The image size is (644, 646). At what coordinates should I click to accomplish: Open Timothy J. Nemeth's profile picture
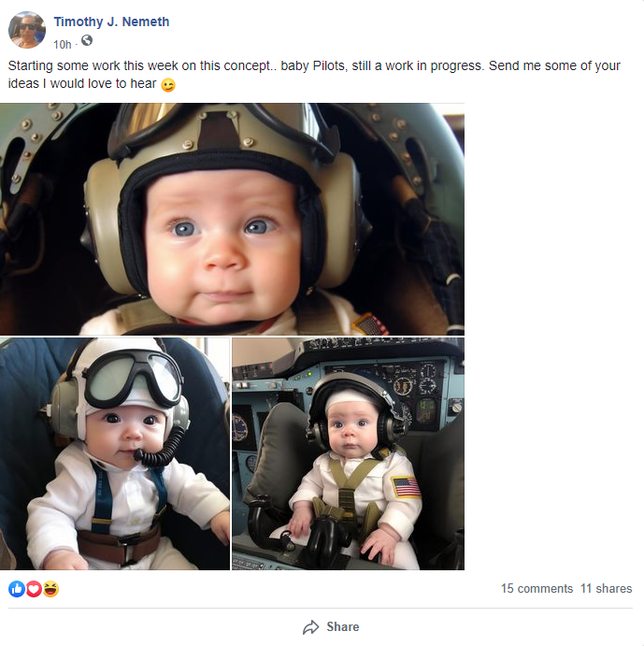27,30
